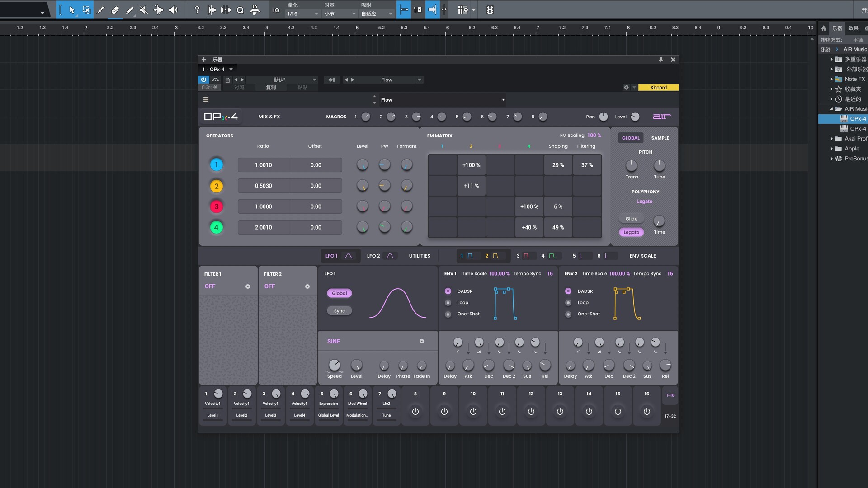Select the Listen speaker tool
Image resolution: width=868 pixels, height=488 pixels.
click(x=173, y=10)
